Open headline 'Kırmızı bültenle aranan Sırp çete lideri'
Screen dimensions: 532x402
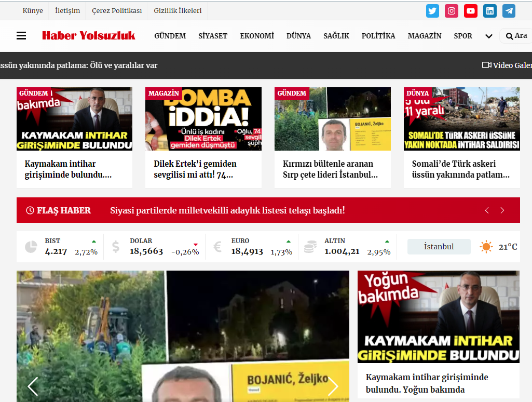330,169
